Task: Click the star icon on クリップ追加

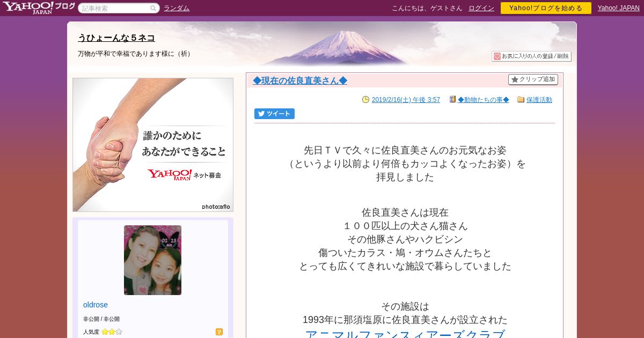Action: 515,79
